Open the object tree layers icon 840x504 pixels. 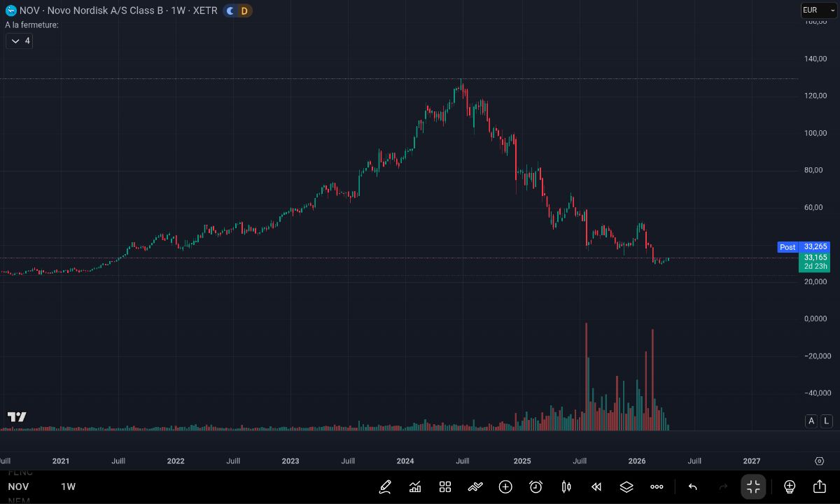tap(626, 486)
